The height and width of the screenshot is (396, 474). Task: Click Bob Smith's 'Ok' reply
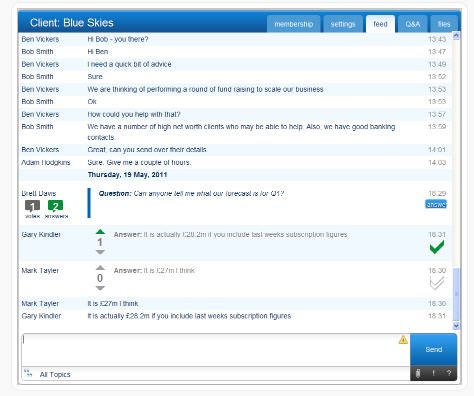tap(92, 102)
